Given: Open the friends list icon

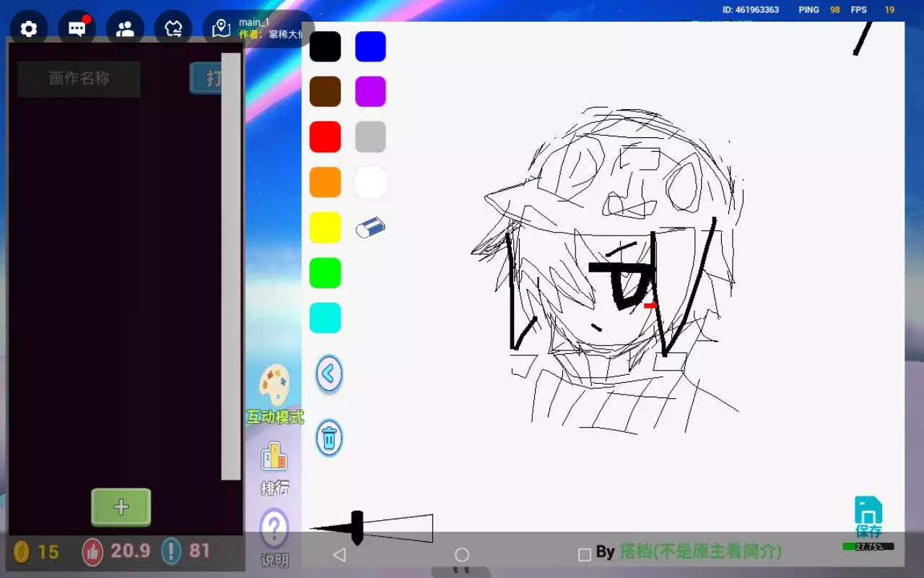Looking at the screenshot, I should pyautogui.click(x=125, y=29).
